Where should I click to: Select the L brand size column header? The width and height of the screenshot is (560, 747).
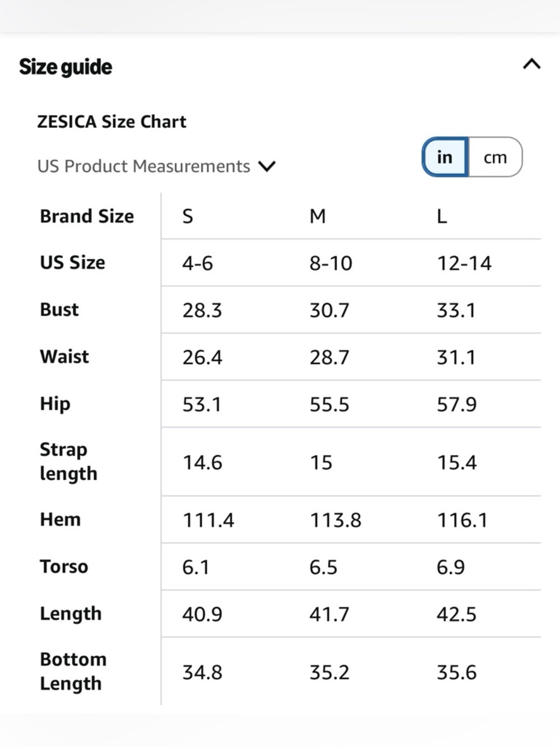pyautogui.click(x=442, y=216)
